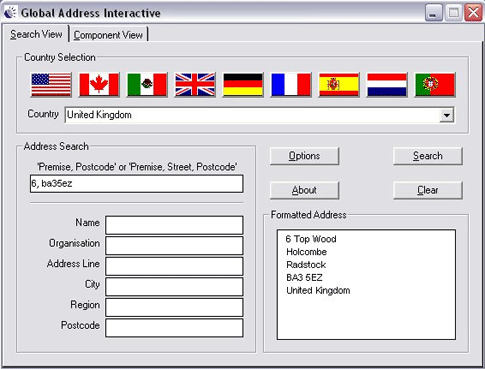This screenshot has height=369, width=485.
Task: Select the Canada flag
Action: [x=99, y=85]
